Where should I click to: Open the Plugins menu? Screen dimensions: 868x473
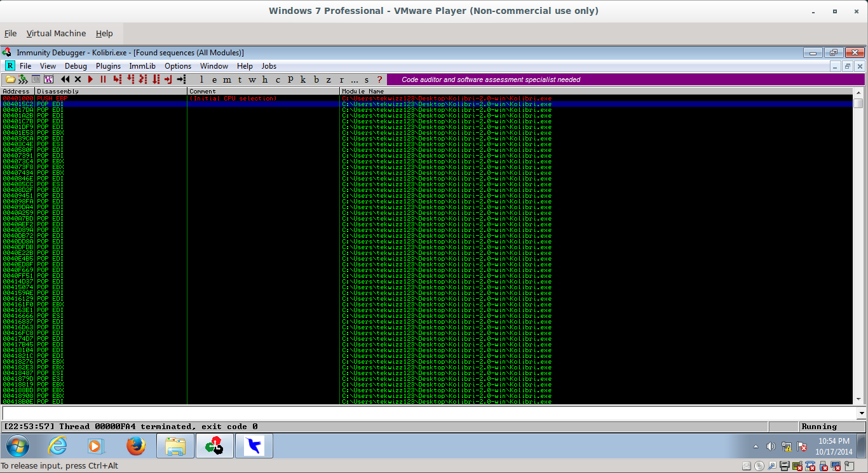pyautogui.click(x=108, y=66)
